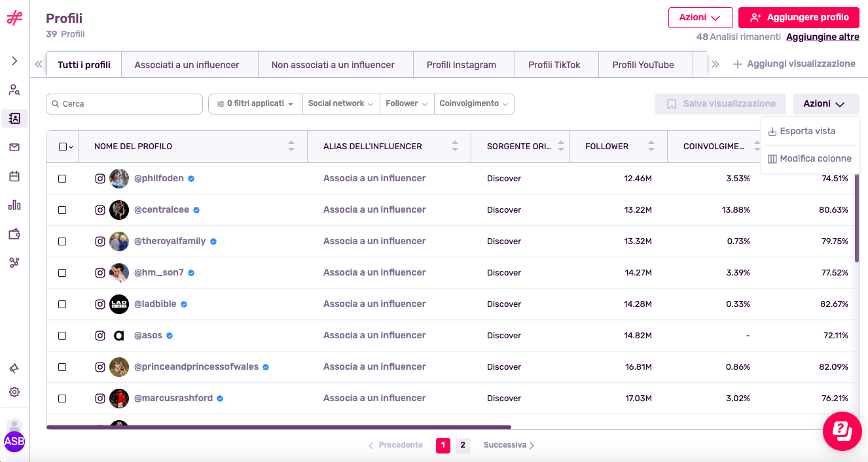Open Social network filter dropdown
The height and width of the screenshot is (462, 868).
tap(341, 103)
